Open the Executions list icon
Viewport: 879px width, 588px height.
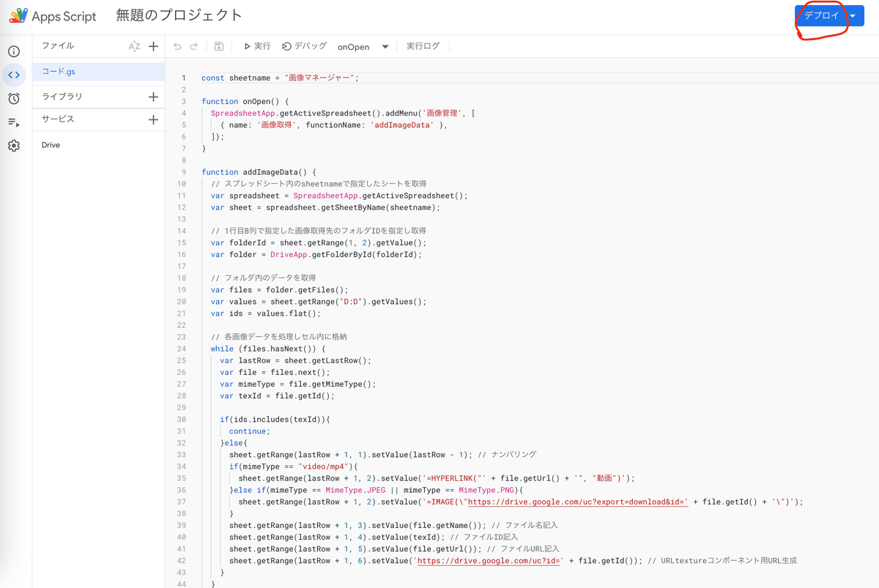click(x=14, y=122)
